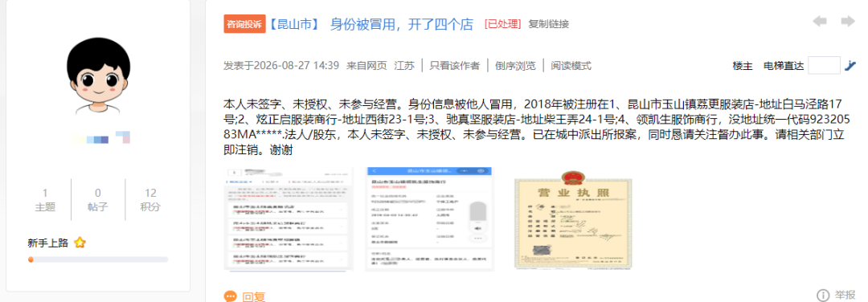Click the 电梯直达 label
The width and height of the screenshot is (868, 302).
(784, 66)
